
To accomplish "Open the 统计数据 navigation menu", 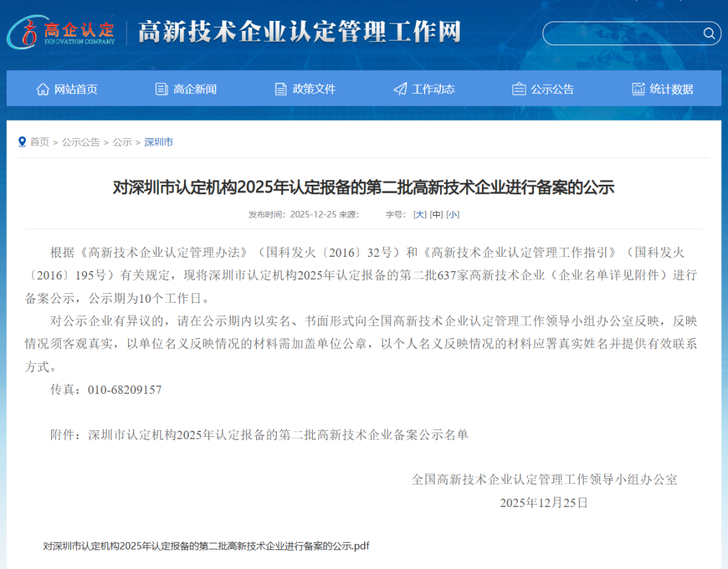I will click(671, 89).
